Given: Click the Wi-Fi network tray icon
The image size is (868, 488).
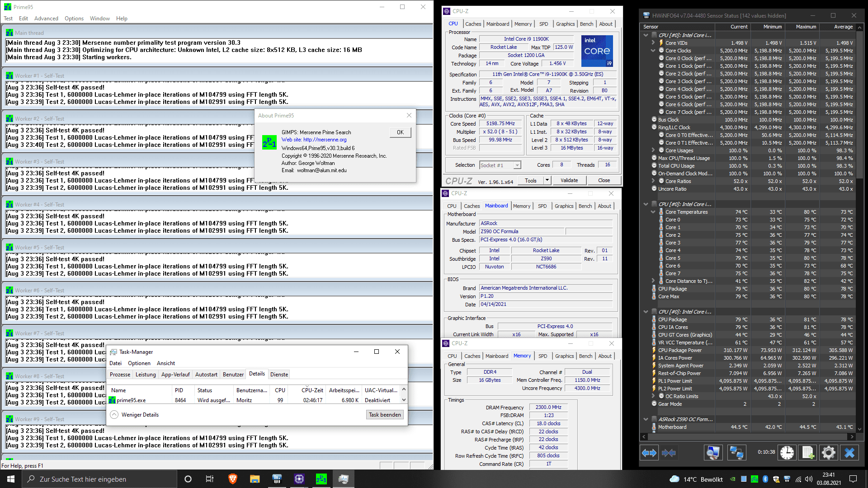Looking at the screenshot, I should [x=798, y=479].
